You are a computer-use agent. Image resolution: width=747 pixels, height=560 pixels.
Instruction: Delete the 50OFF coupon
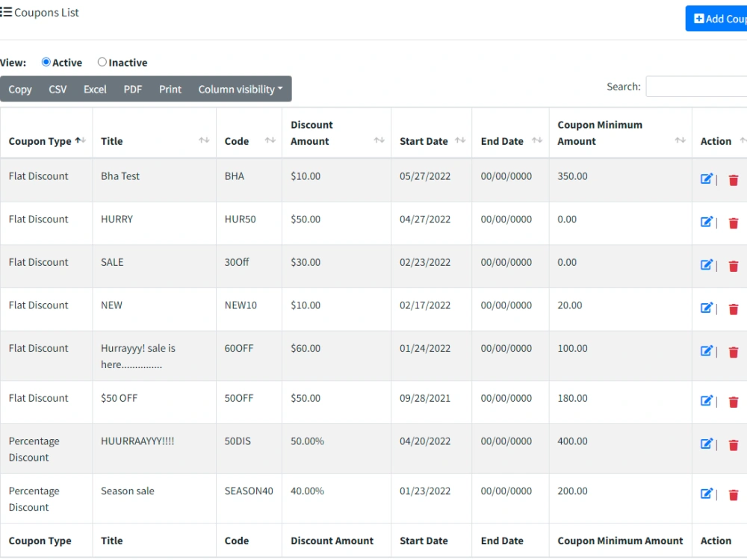[x=733, y=401]
